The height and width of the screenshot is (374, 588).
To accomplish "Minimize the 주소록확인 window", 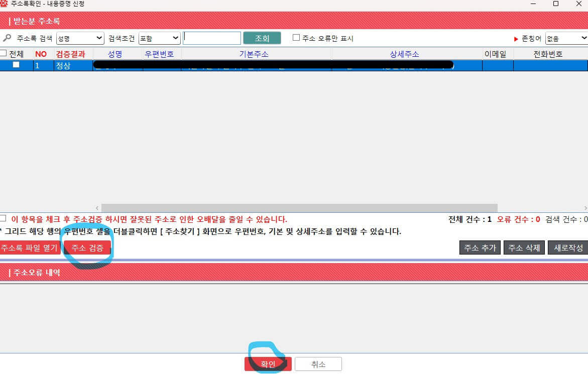I will [533, 4].
